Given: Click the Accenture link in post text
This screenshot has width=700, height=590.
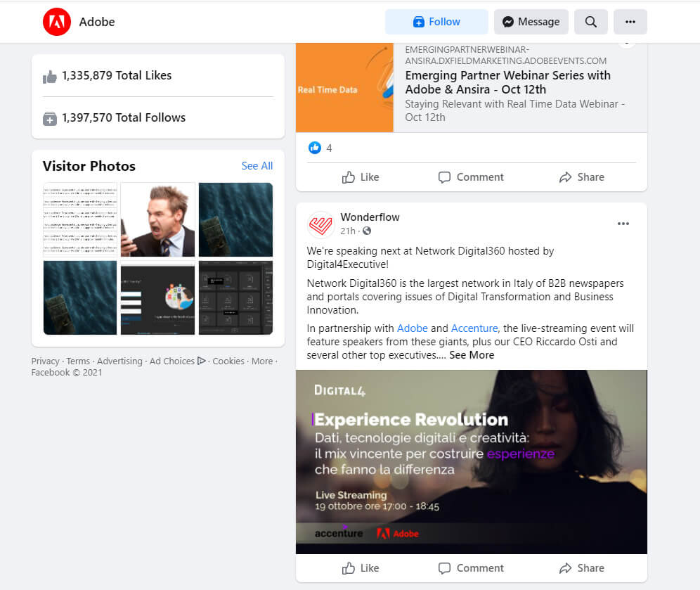Looking at the screenshot, I should 474,328.
